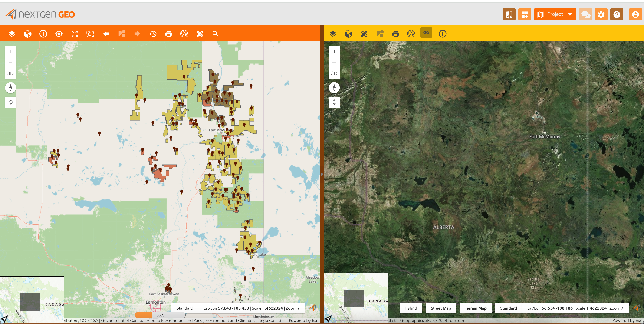Click the left overview map thumbnail
This screenshot has width=644, height=324.
coord(32,300)
